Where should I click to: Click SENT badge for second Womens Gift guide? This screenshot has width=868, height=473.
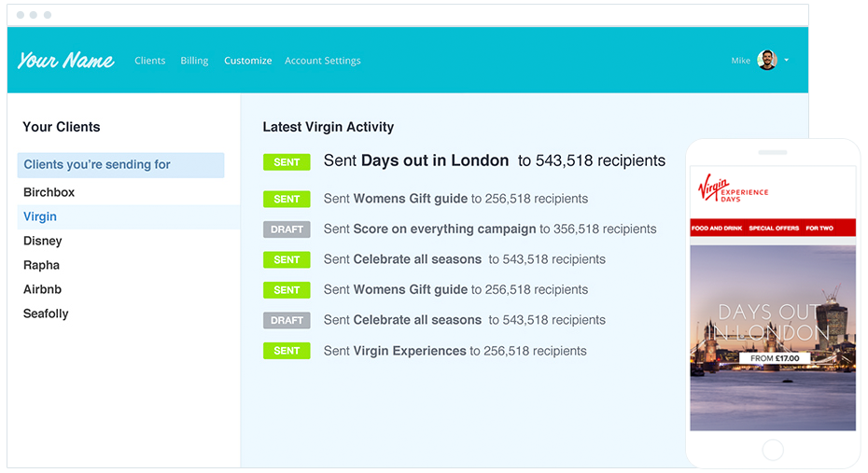pyautogui.click(x=287, y=290)
